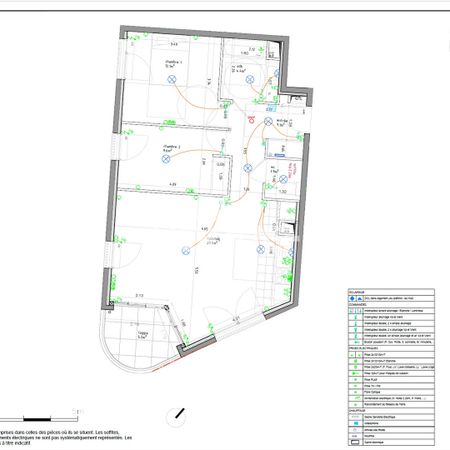Click the black scale bar segment

point(37,419)
